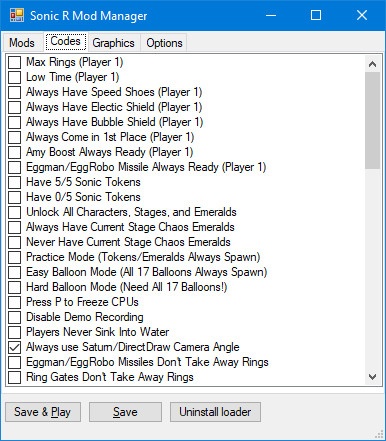Enable Always Come in 1st Place
The width and height of the screenshot is (386, 441).
pos(14,137)
